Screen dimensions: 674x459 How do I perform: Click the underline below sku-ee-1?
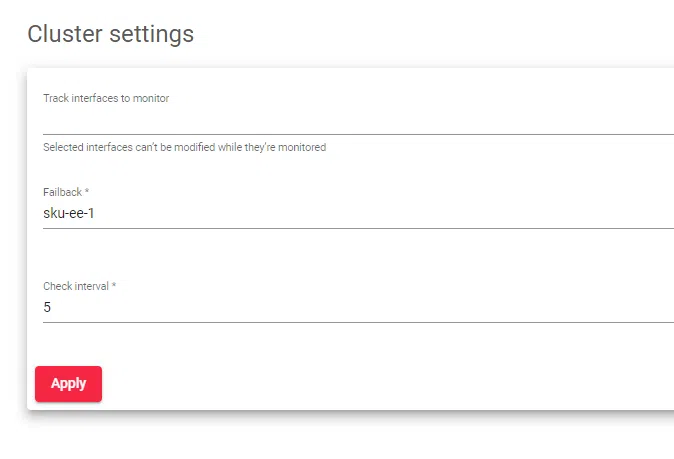[x=350, y=228]
